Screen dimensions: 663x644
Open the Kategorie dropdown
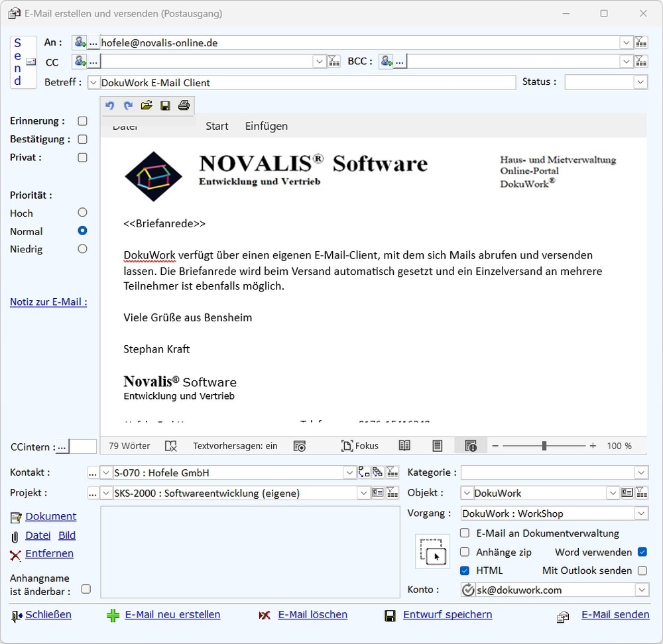coord(641,472)
